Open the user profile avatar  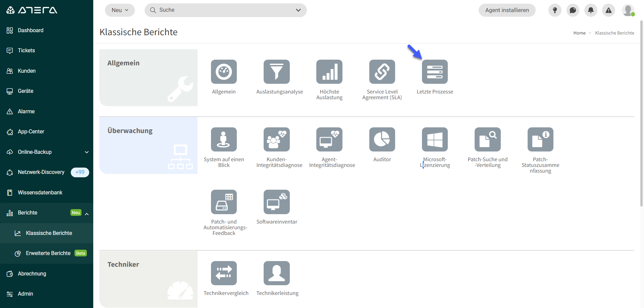click(x=628, y=10)
